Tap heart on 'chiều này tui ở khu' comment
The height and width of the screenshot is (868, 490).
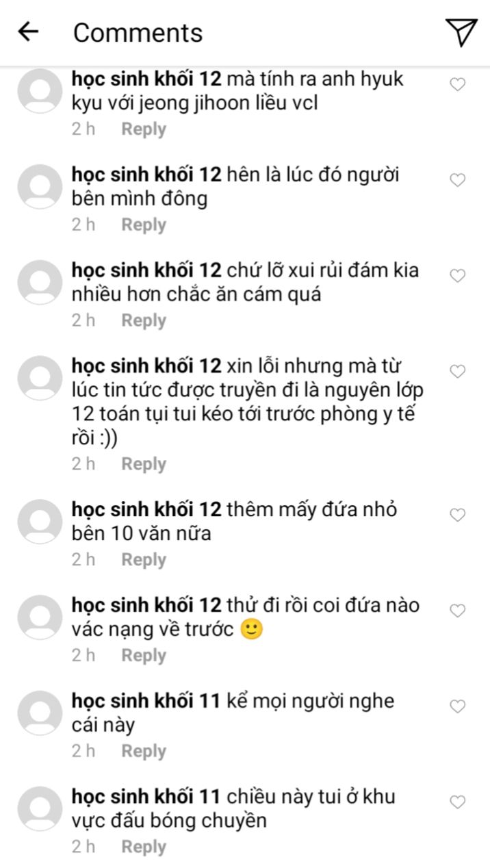pos(457,802)
